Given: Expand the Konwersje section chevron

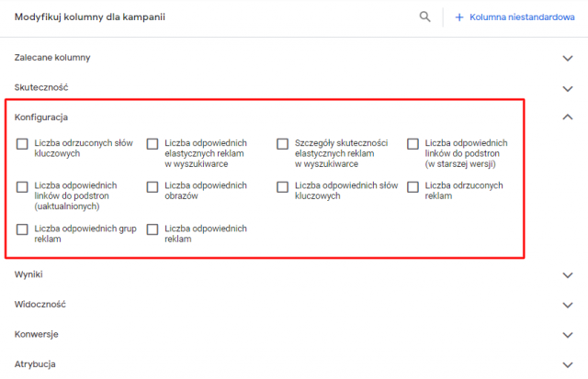Looking at the screenshot, I should click(x=567, y=334).
